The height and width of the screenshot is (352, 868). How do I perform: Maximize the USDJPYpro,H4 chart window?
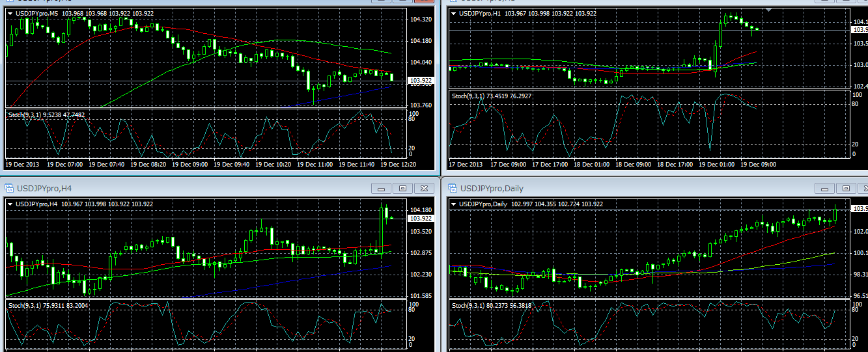click(x=403, y=188)
